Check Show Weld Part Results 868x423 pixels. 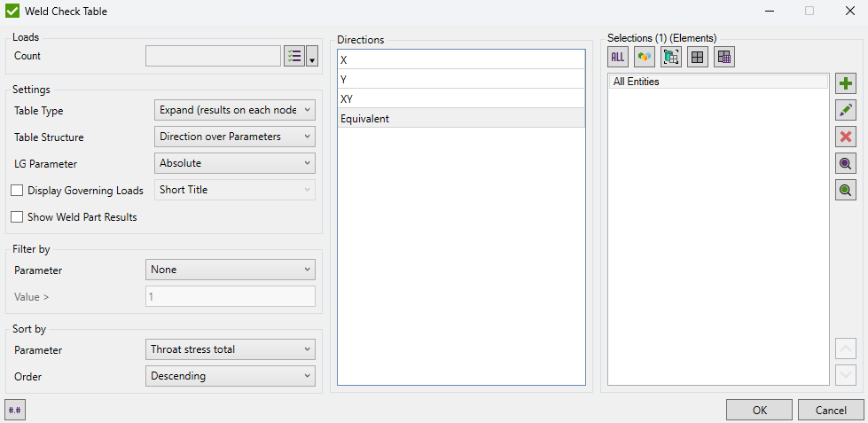(17, 217)
